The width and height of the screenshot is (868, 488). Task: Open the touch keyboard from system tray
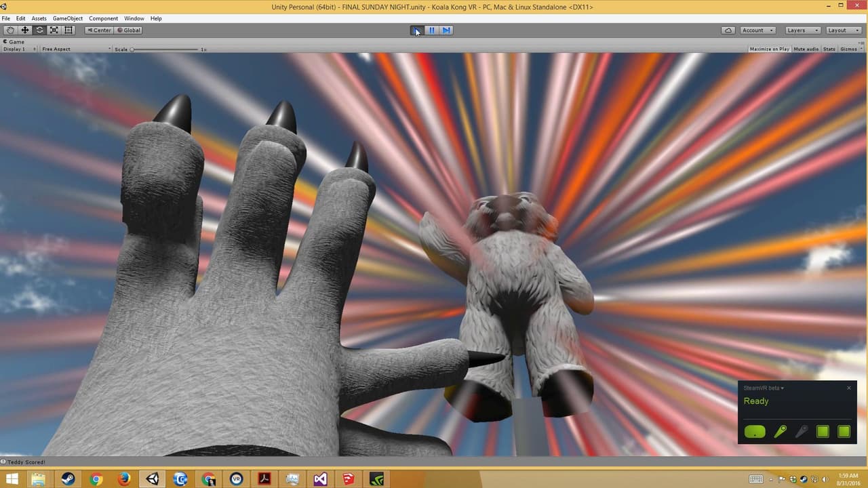click(x=756, y=479)
